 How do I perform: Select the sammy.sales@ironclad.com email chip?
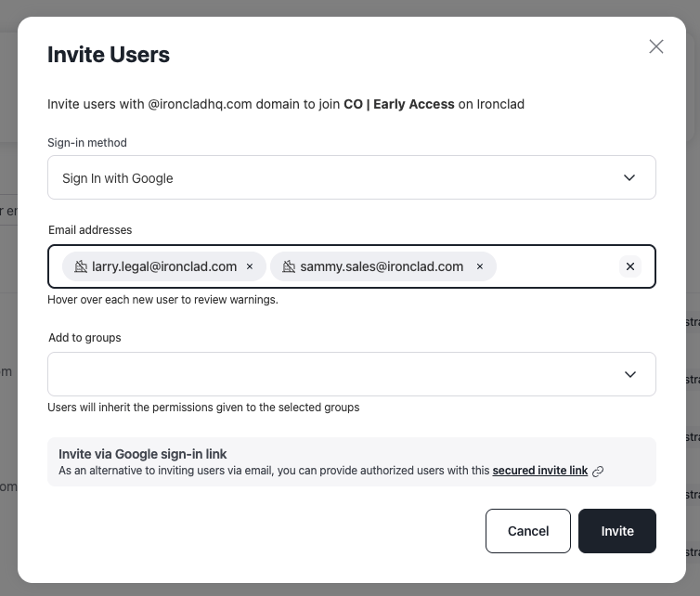pyautogui.click(x=383, y=266)
